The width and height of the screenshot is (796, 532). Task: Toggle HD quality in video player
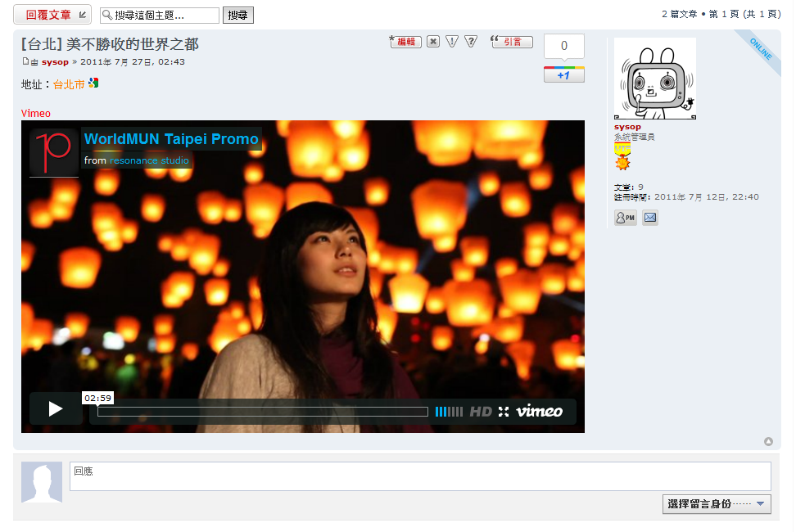pyautogui.click(x=481, y=412)
